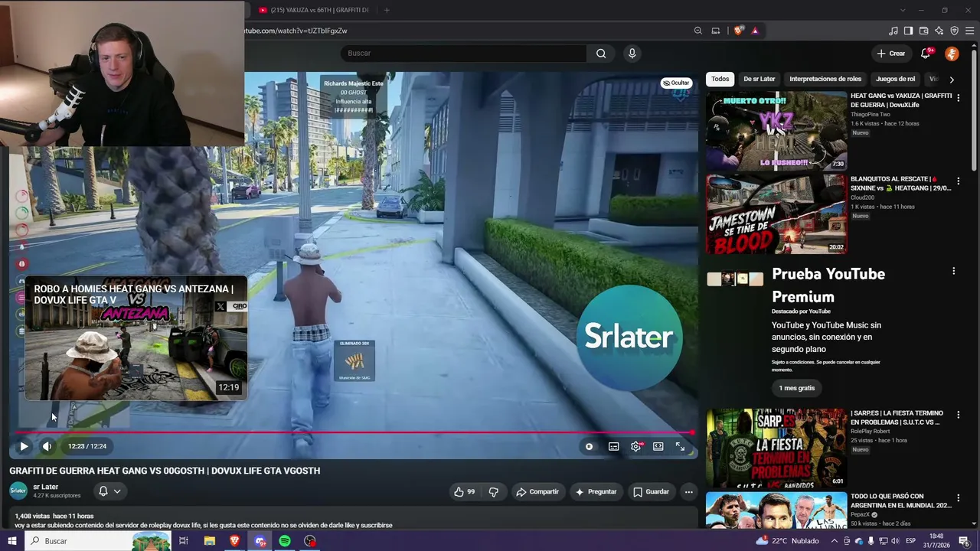Hide end-screen suggestions with Ocultar
Image resolution: width=980 pixels, height=551 pixels.
(x=676, y=83)
